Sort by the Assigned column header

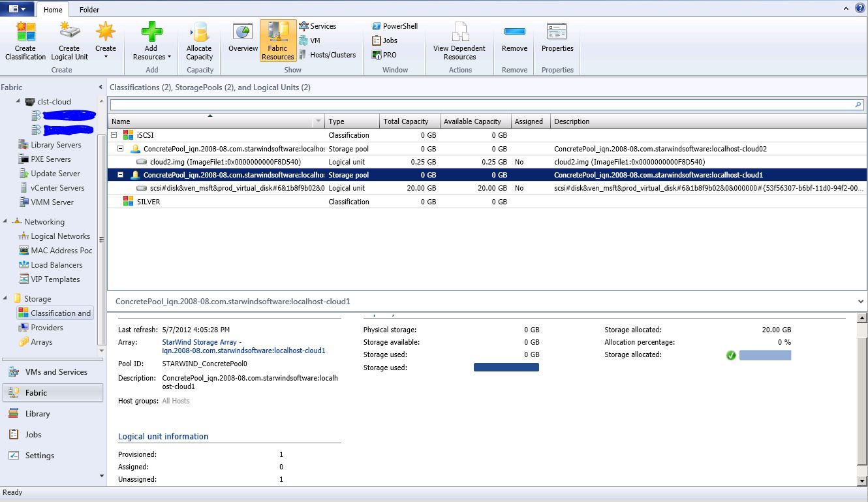click(x=531, y=121)
